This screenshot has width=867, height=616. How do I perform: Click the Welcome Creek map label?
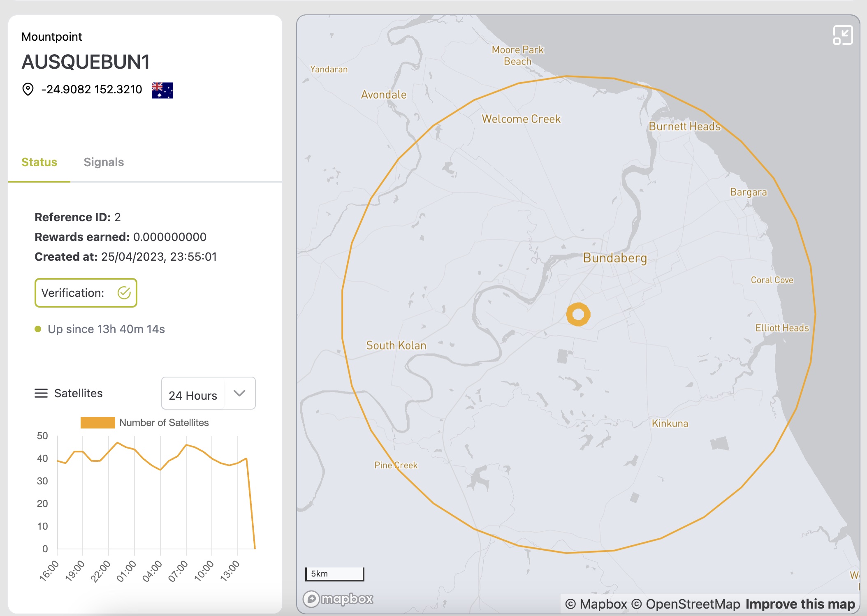(521, 119)
